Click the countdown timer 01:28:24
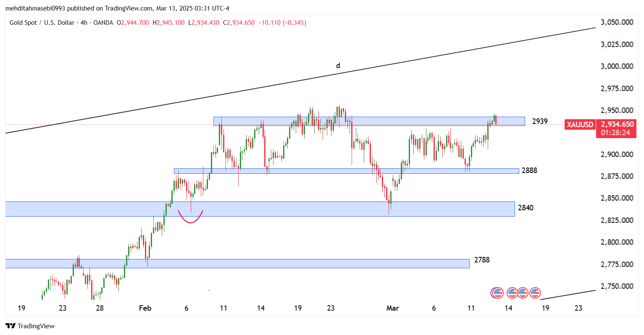This screenshot has width=644, height=335. coord(615,133)
